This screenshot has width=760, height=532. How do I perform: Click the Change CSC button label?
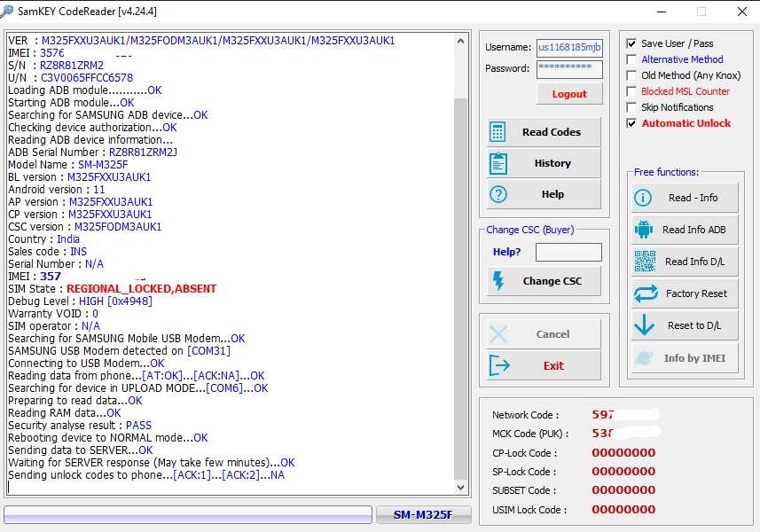click(x=552, y=281)
